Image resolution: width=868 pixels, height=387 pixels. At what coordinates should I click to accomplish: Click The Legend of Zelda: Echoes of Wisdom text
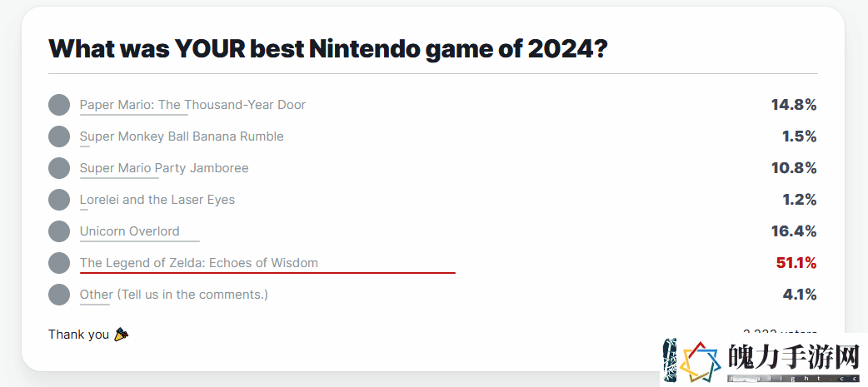point(199,263)
